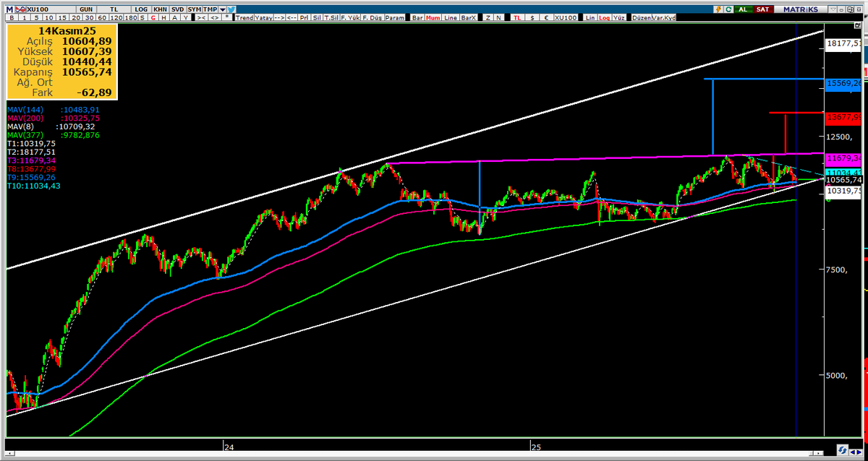Select 'Line' chart type
The height and width of the screenshot is (461, 868).
(451, 17)
